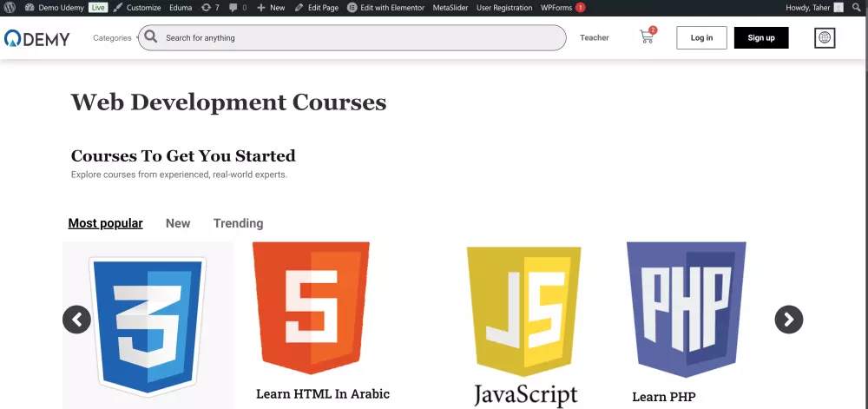This screenshot has width=868, height=409.
Task: Focus the Search for anything field
Action: click(x=352, y=37)
